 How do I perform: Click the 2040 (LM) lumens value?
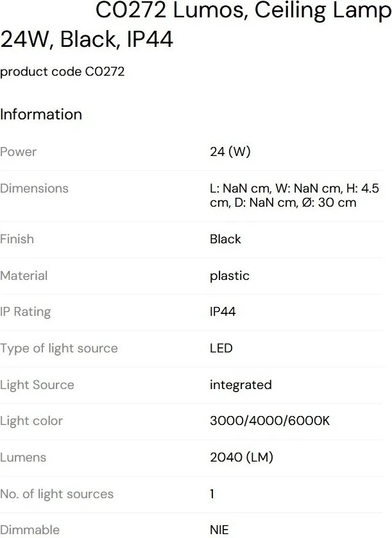[241, 458]
